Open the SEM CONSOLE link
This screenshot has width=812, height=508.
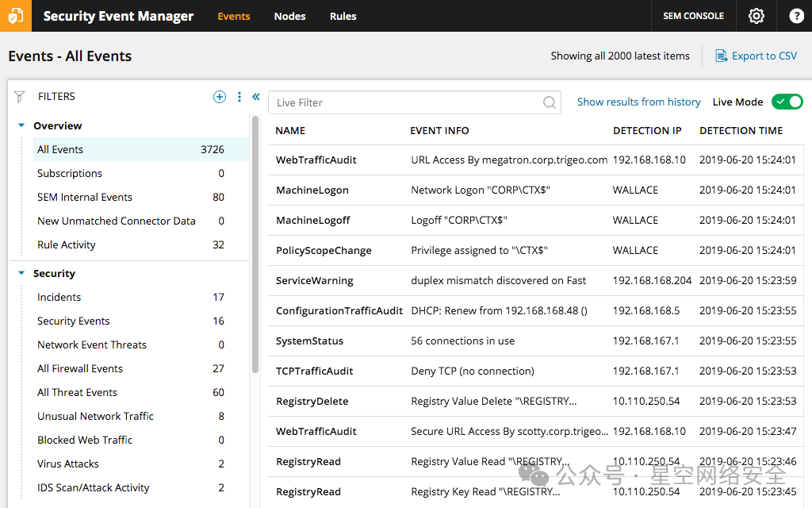click(x=693, y=16)
